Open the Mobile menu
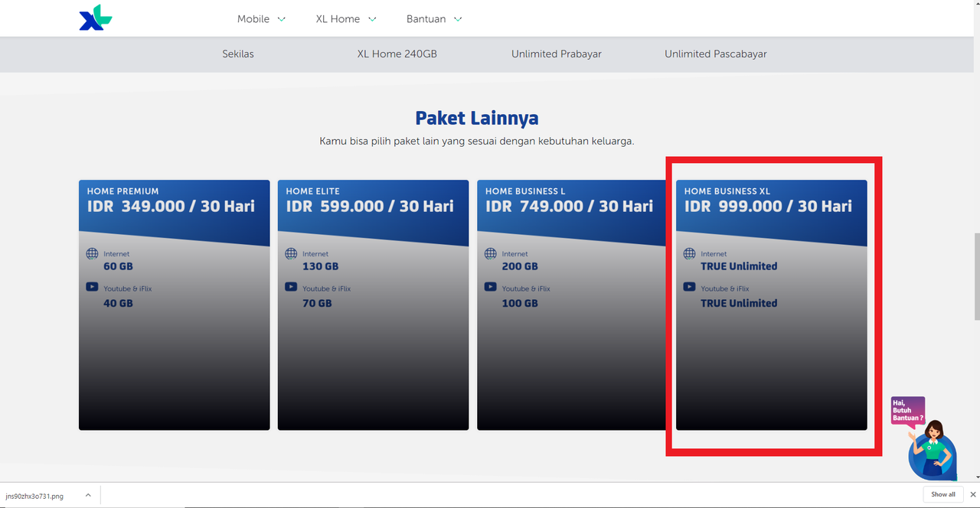Screen dimensions: 980x508 253,19
